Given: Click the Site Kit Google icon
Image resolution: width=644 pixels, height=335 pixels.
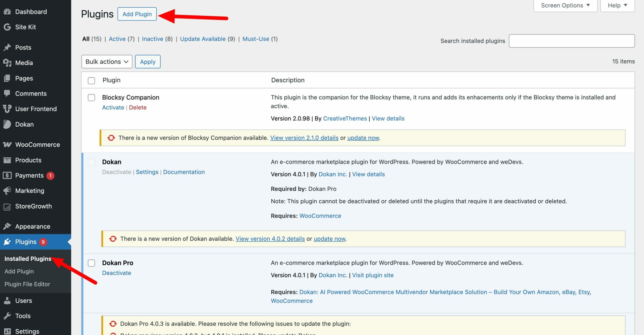Looking at the screenshot, I should (x=7, y=27).
